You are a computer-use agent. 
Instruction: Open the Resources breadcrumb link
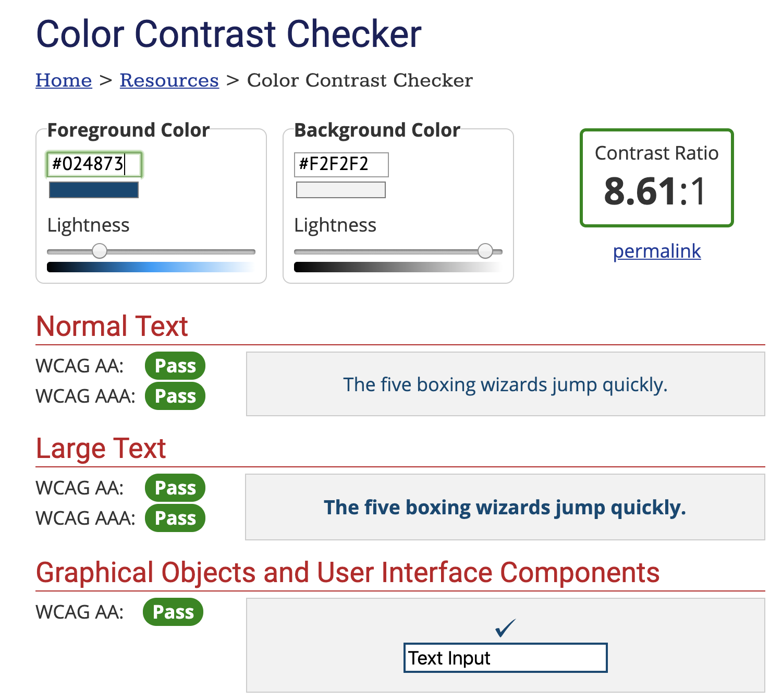coord(169,80)
